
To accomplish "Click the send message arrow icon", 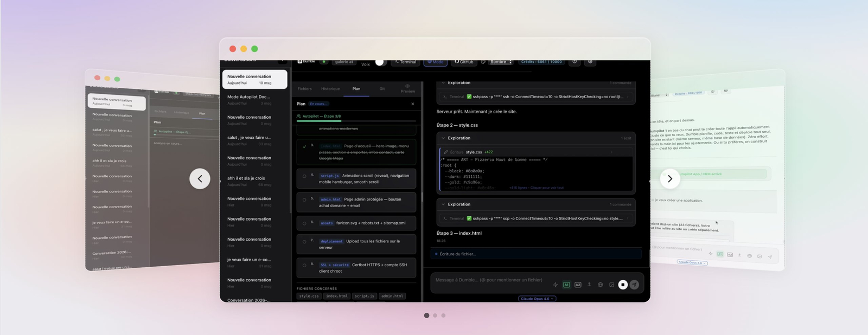I will pyautogui.click(x=634, y=285).
